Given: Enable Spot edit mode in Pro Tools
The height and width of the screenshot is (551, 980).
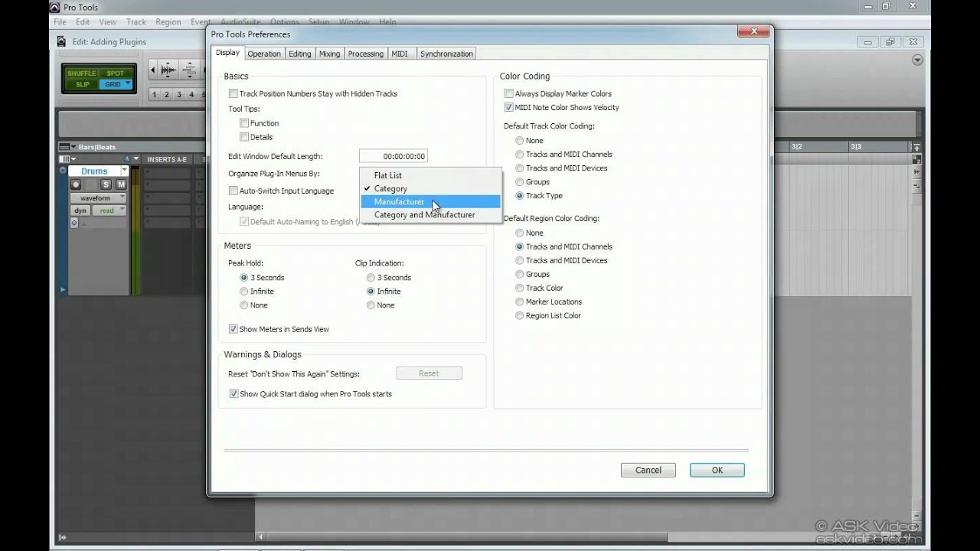Looking at the screenshot, I should pos(116,73).
